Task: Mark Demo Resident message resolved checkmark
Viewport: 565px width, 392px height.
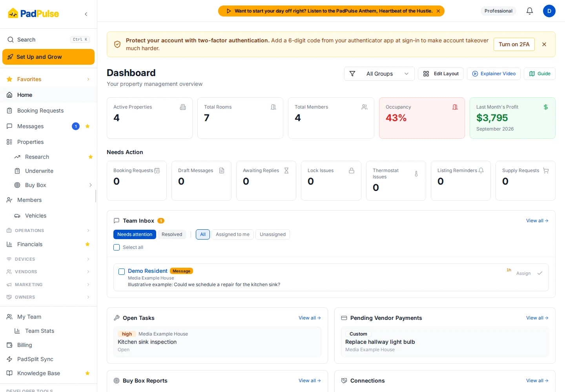Action: [x=539, y=273]
